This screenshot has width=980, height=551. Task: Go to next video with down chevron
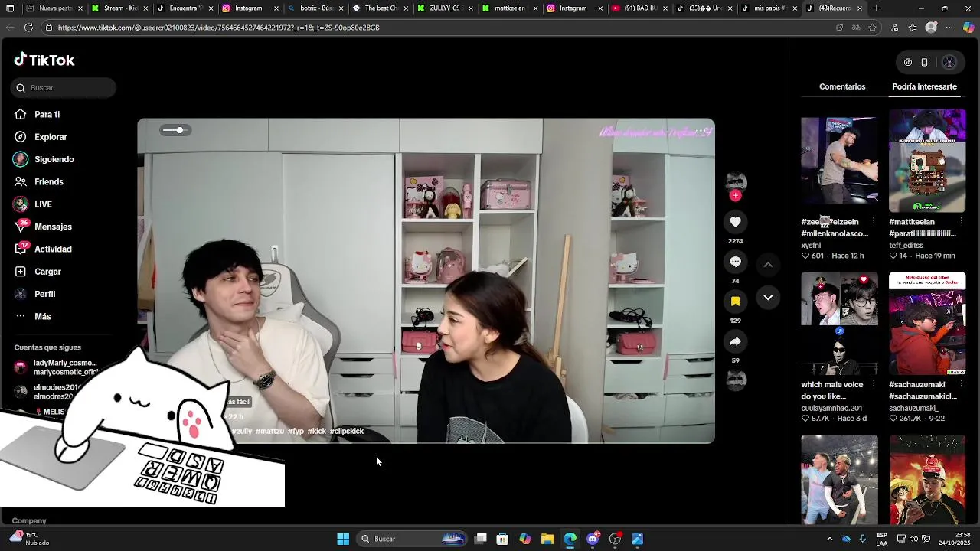(x=768, y=298)
